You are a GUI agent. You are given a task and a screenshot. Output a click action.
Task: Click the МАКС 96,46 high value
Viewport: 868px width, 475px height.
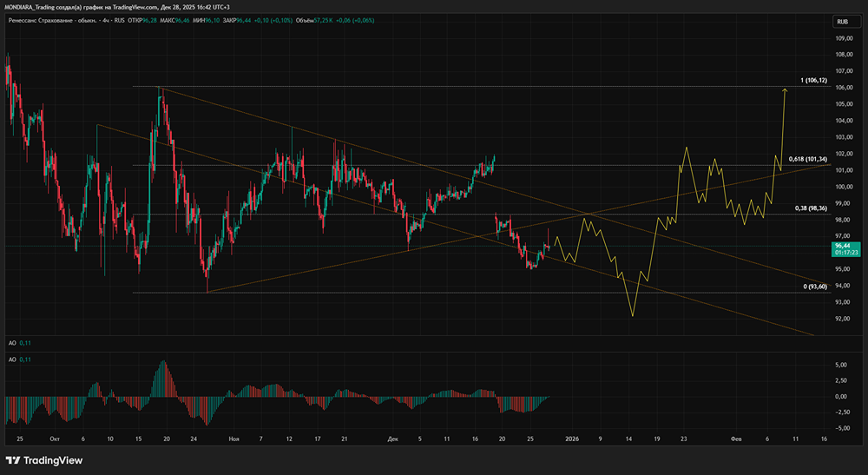coord(175,21)
